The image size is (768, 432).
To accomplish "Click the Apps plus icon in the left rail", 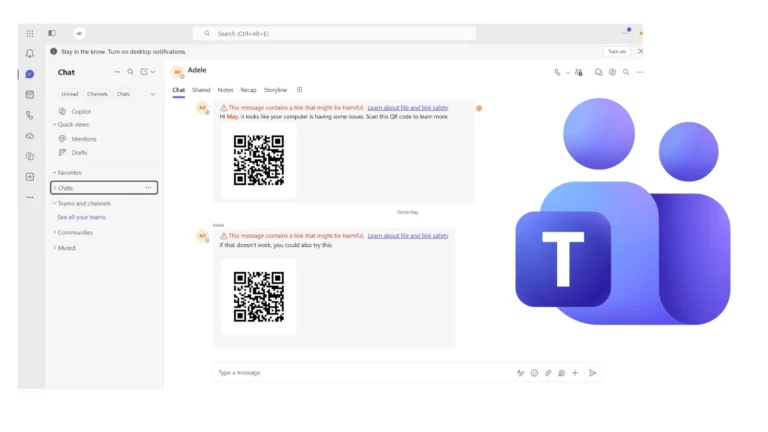I will (x=30, y=177).
